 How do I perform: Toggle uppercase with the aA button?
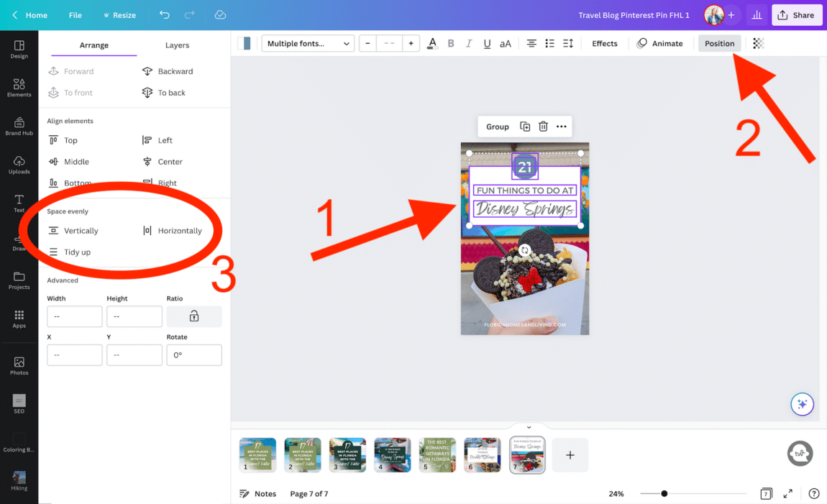pos(506,43)
